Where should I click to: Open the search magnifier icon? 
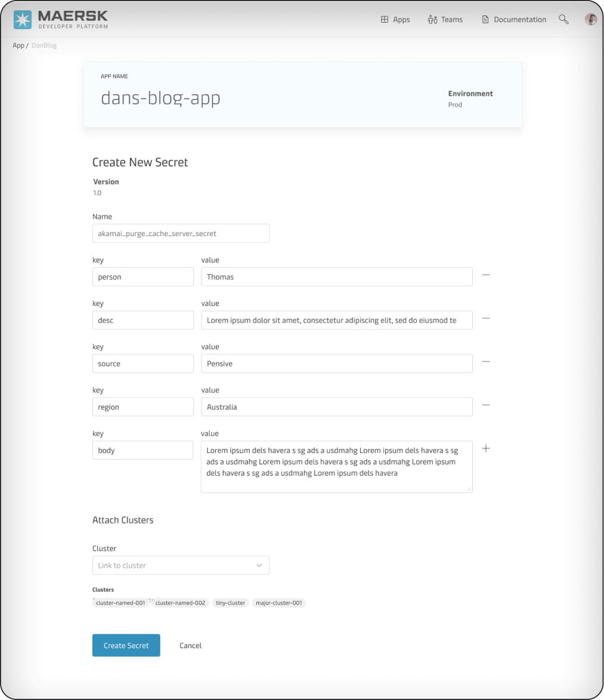click(563, 20)
